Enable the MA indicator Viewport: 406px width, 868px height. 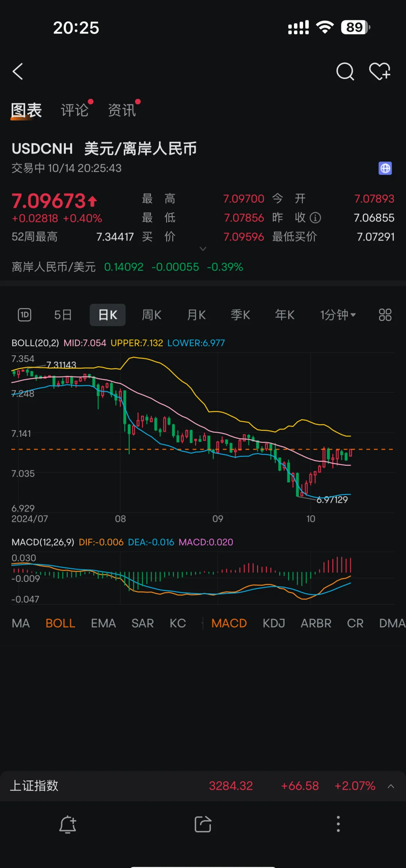coord(21,623)
